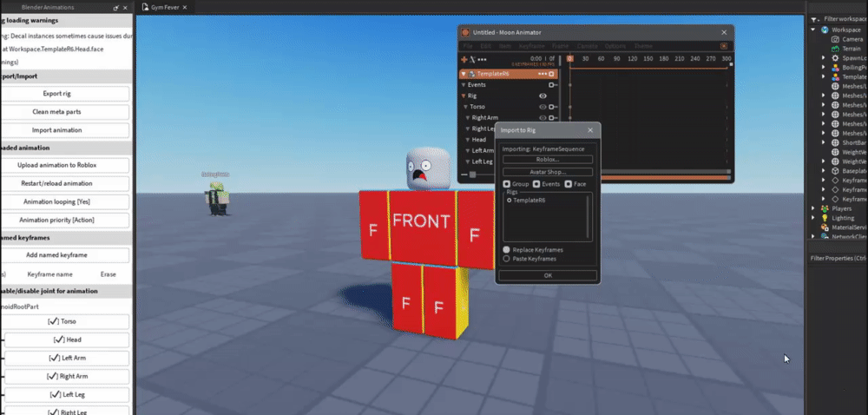The height and width of the screenshot is (415, 868).
Task: Select the Baseplate part in Explorer
Action: [849, 171]
